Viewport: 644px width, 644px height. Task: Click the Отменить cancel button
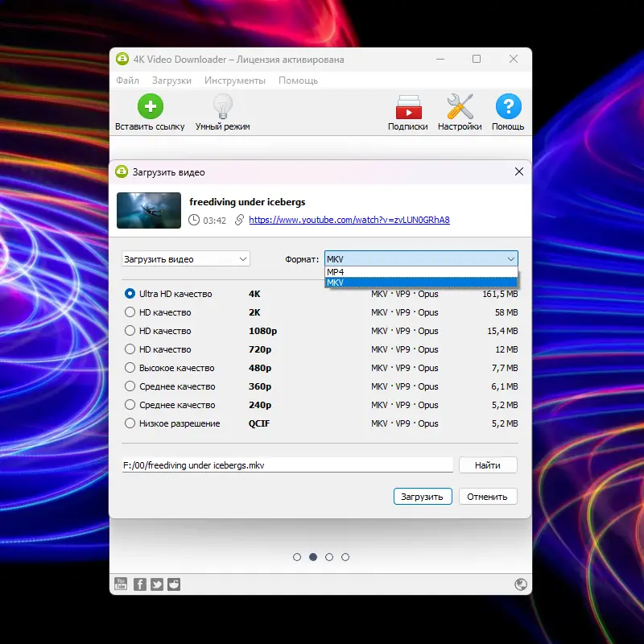coord(488,497)
